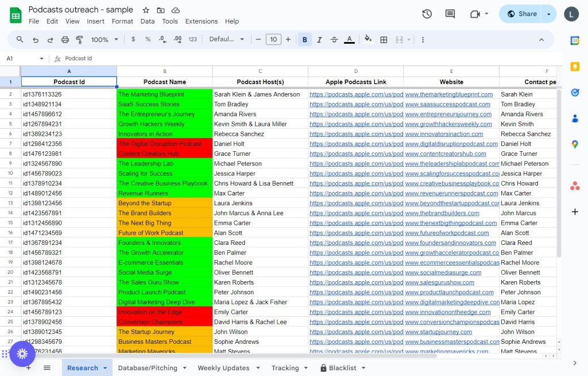Star the Podcasts outreach document
The image size is (588, 376).
tap(146, 10)
